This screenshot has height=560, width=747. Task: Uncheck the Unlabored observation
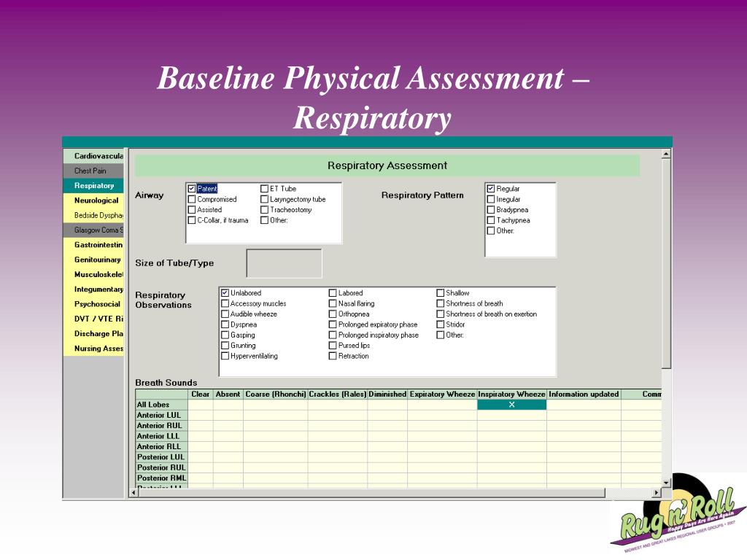[x=225, y=293]
